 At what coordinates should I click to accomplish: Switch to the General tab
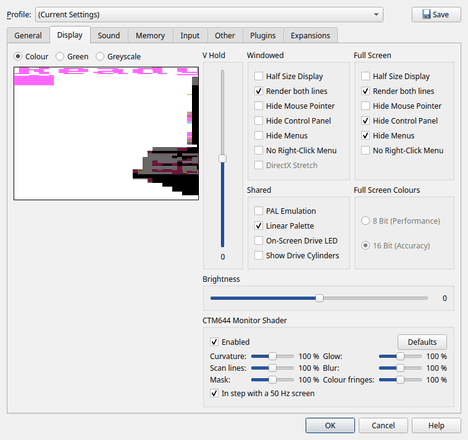coord(28,35)
